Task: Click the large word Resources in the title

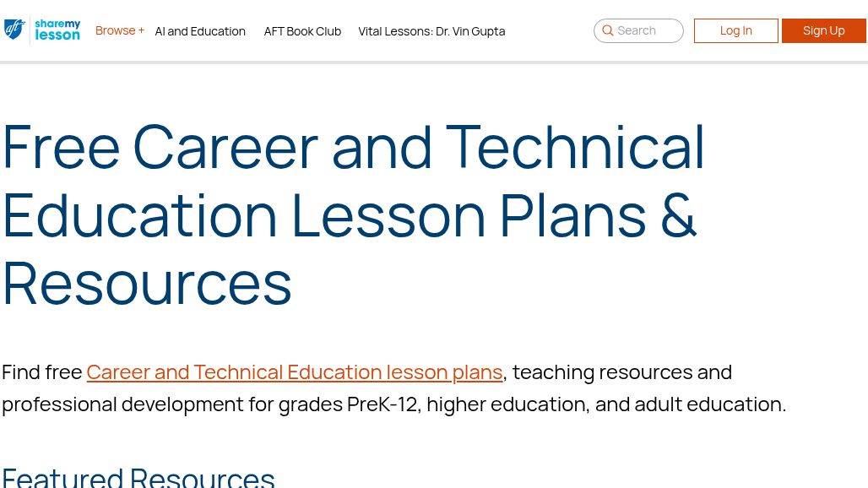Action: click(147, 284)
